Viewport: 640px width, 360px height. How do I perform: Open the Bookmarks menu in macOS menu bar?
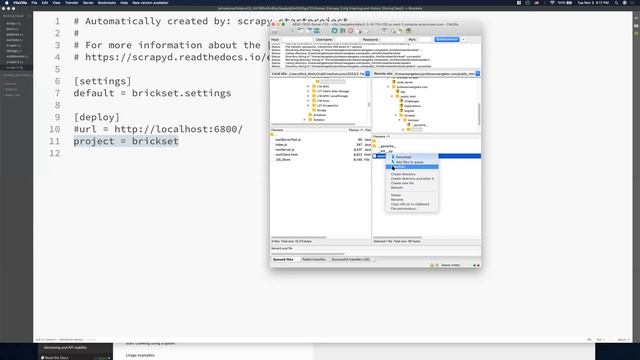tap(107, 3)
